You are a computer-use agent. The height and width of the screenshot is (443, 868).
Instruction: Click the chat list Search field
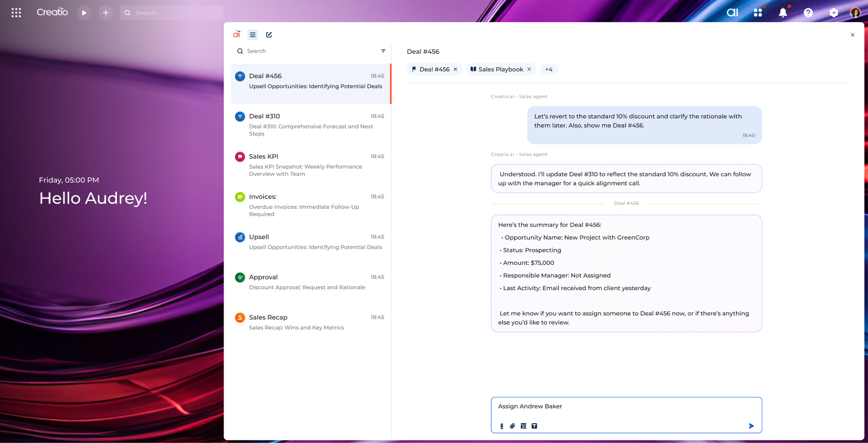coord(307,51)
